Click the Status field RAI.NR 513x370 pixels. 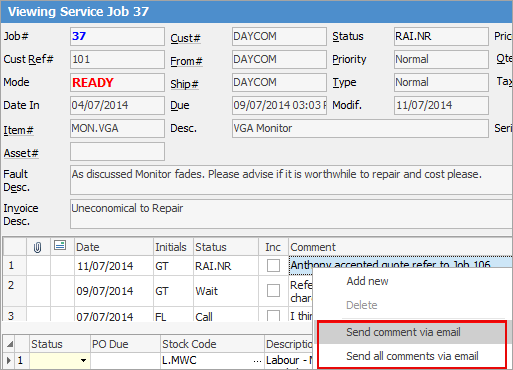pyautogui.click(x=441, y=36)
